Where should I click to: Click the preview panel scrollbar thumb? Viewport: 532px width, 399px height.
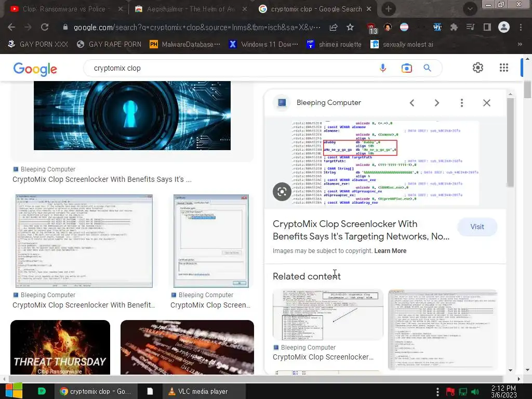[510, 142]
